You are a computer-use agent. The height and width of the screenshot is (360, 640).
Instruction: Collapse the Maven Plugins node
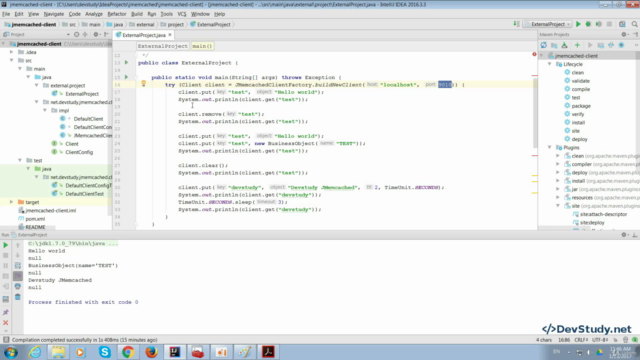(x=549, y=147)
